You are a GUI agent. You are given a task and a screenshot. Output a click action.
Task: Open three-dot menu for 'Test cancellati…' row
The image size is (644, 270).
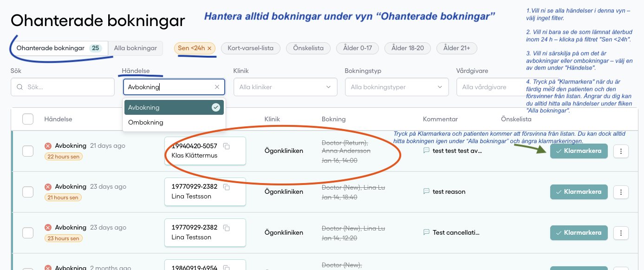pyautogui.click(x=621, y=233)
